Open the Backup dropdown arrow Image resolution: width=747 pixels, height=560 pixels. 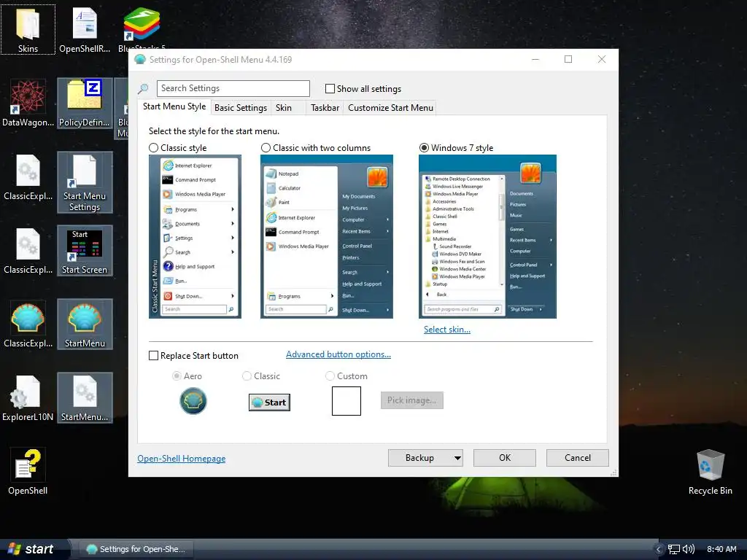point(457,458)
